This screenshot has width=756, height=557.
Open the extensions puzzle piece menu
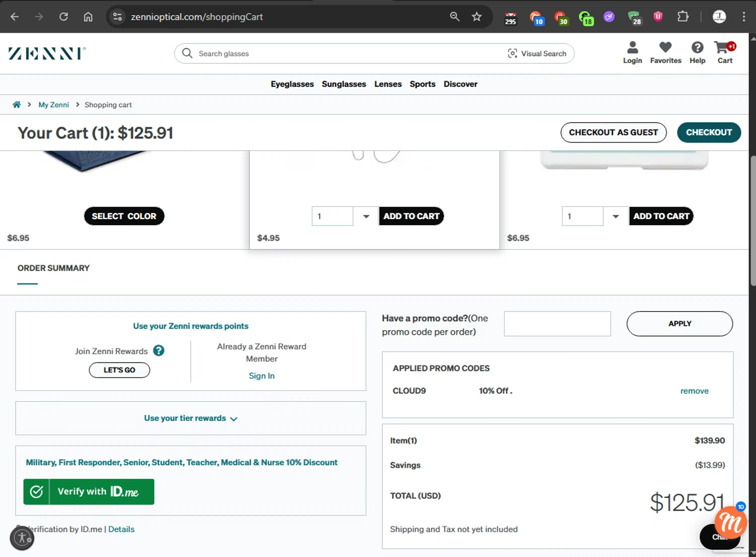(x=683, y=17)
